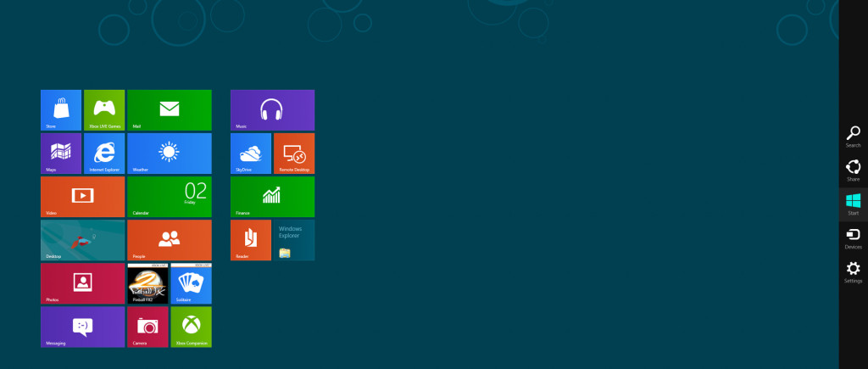Screen dimensions: 868x369
Task: Open the Music tile
Action: point(272,110)
